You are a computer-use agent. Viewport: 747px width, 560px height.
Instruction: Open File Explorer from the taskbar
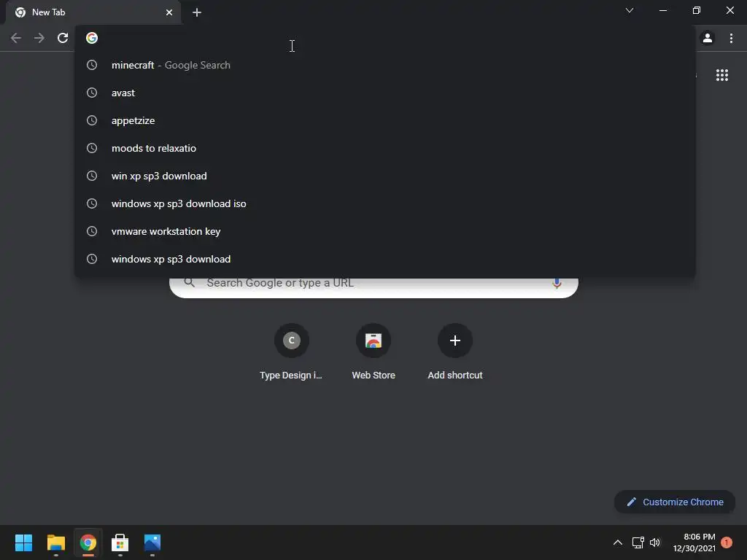55,542
